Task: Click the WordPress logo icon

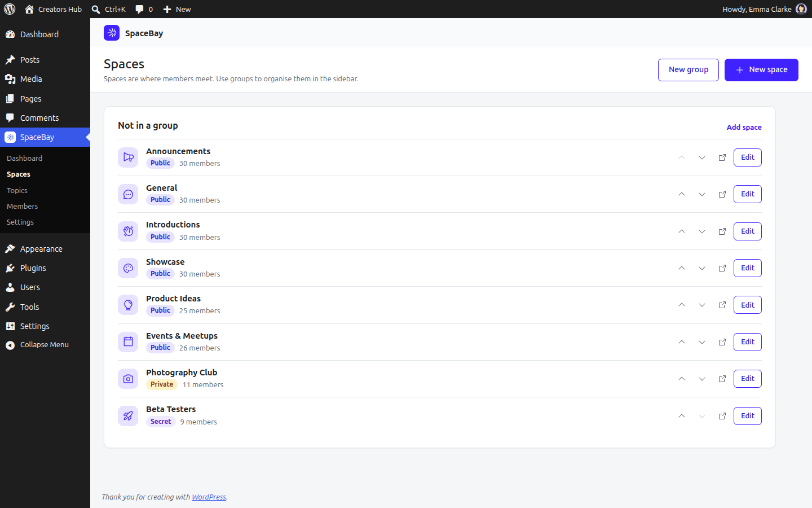Action: [10, 9]
